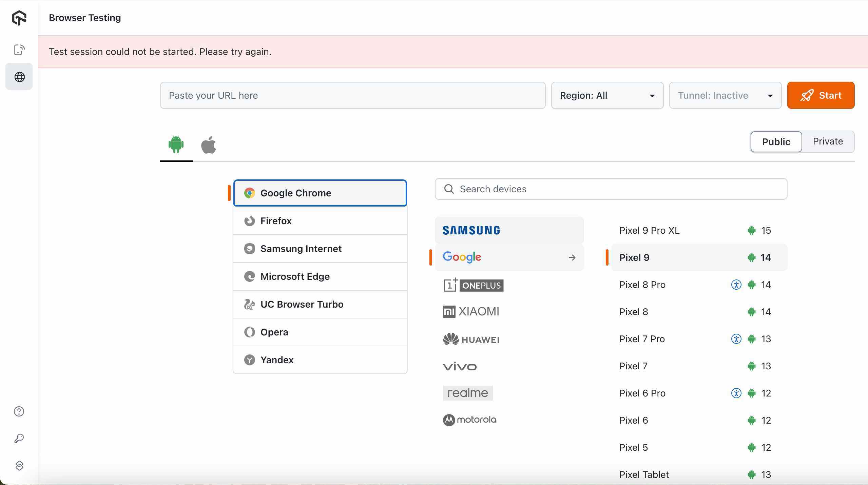
Task: Click accessibility icon beside Pixel 6 Pro
Action: [x=736, y=393]
